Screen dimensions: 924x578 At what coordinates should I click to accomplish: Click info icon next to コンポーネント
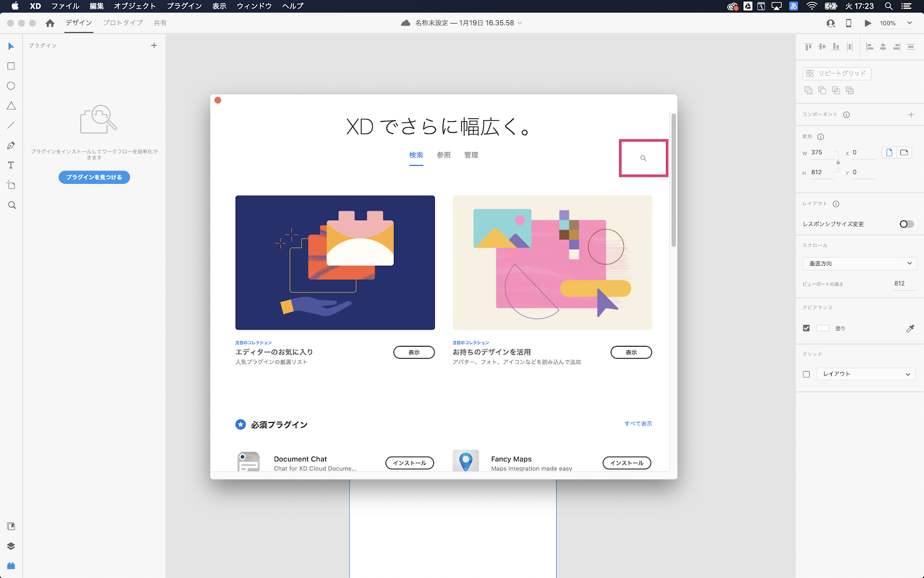pyautogui.click(x=847, y=114)
